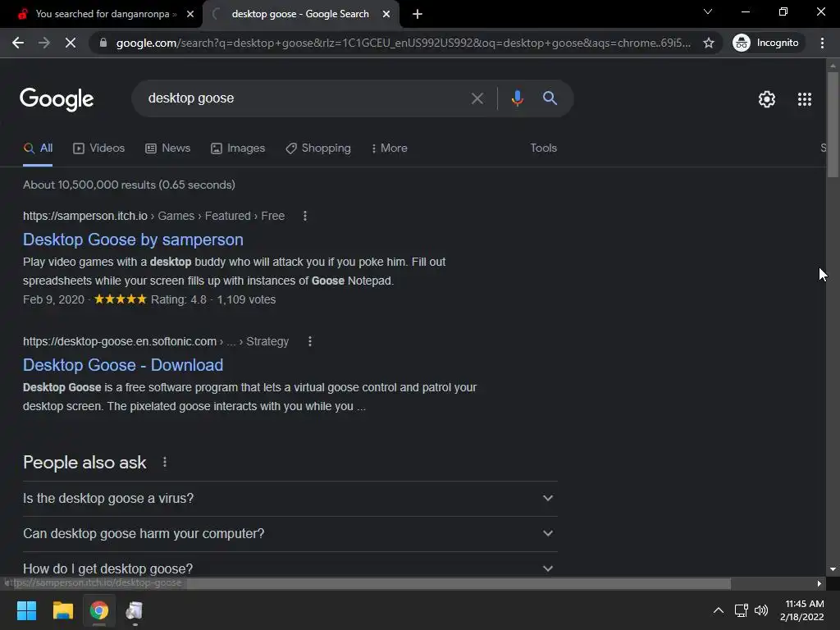
Task: Open the Incognito profile indicator
Action: [766, 43]
